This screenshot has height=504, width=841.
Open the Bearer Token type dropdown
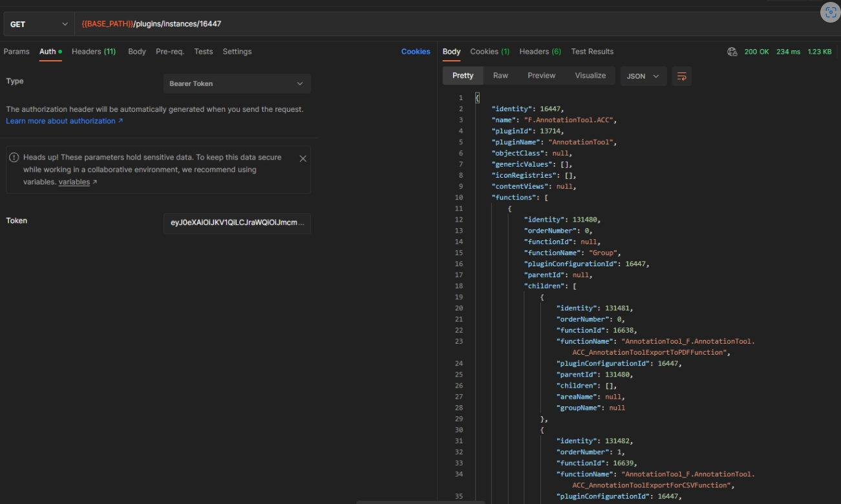237,83
